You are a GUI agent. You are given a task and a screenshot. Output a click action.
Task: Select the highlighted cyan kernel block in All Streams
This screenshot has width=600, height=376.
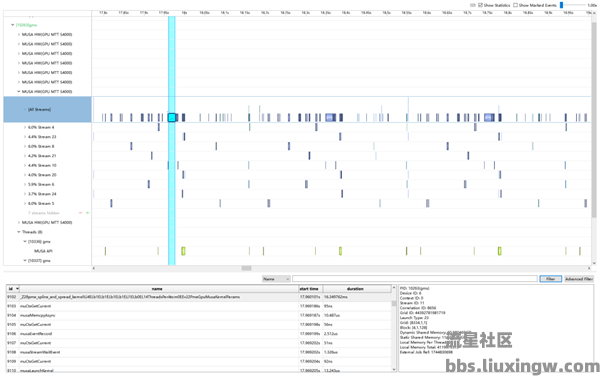click(172, 117)
